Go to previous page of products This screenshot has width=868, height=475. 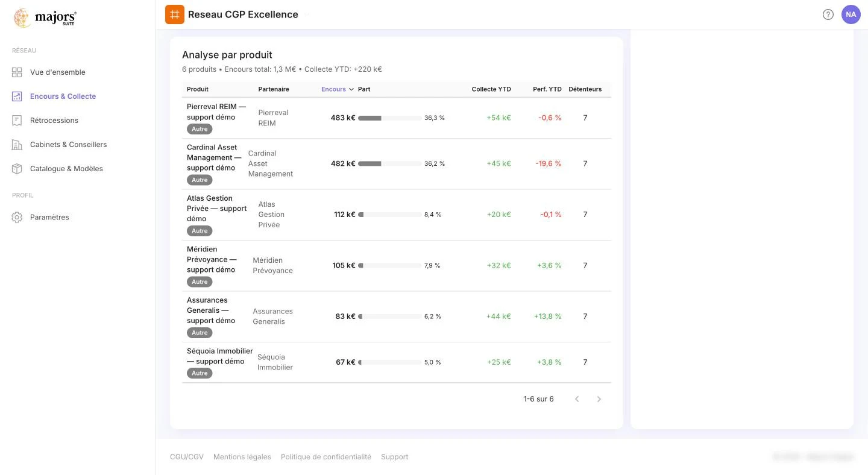point(577,399)
